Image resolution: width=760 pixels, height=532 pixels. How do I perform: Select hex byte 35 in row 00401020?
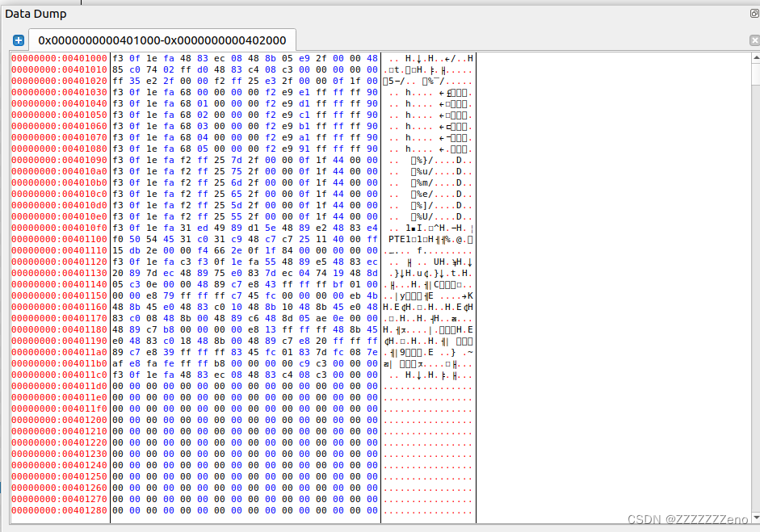(x=135, y=81)
